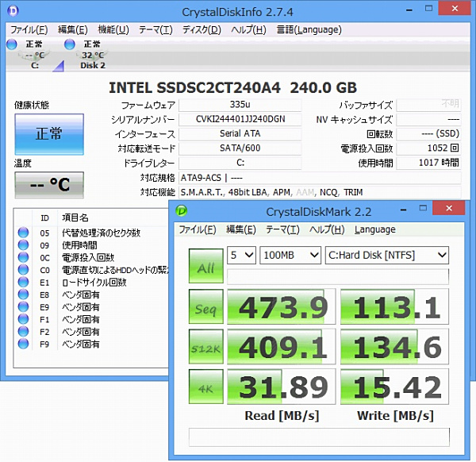Click the blue status orb for ID F1
Screen dimensions: 476x462
pyautogui.click(x=23, y=319)
